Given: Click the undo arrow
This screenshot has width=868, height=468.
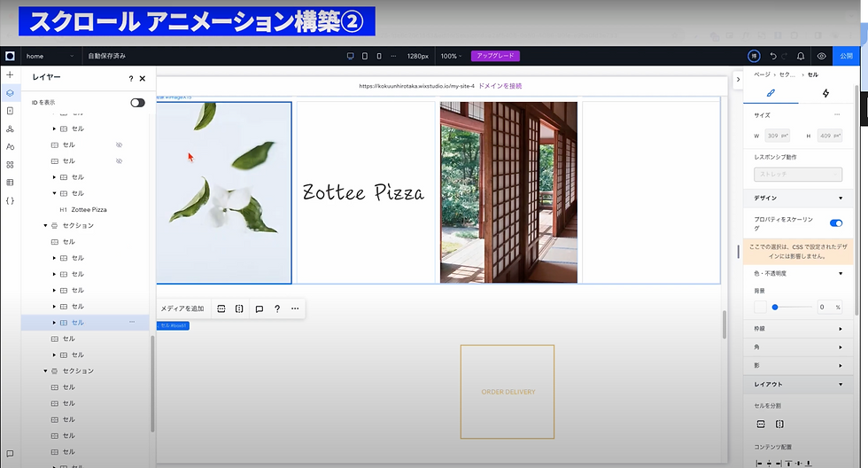Looking at the screenshot, I should coord(772,56).
